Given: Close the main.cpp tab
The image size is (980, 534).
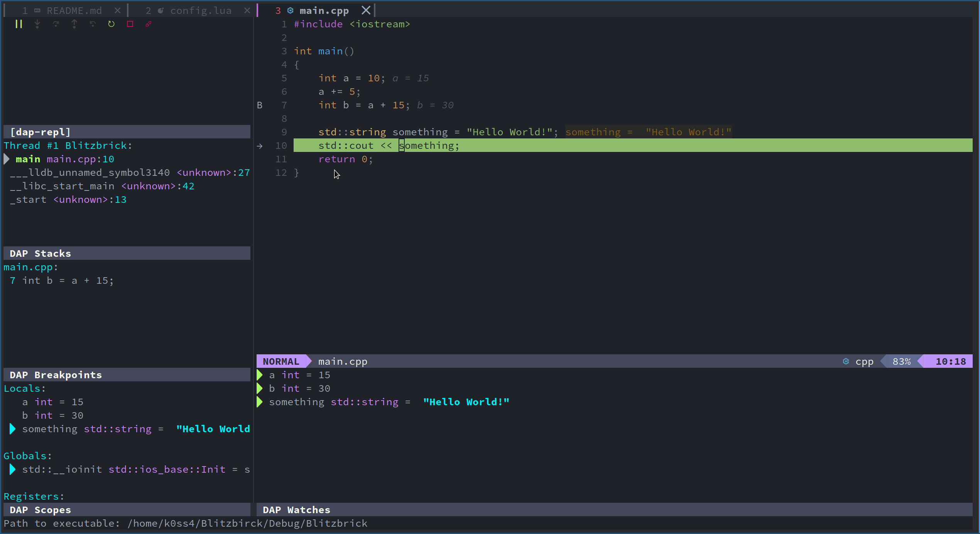Looking at the screenshot, I should pos(366,10).
